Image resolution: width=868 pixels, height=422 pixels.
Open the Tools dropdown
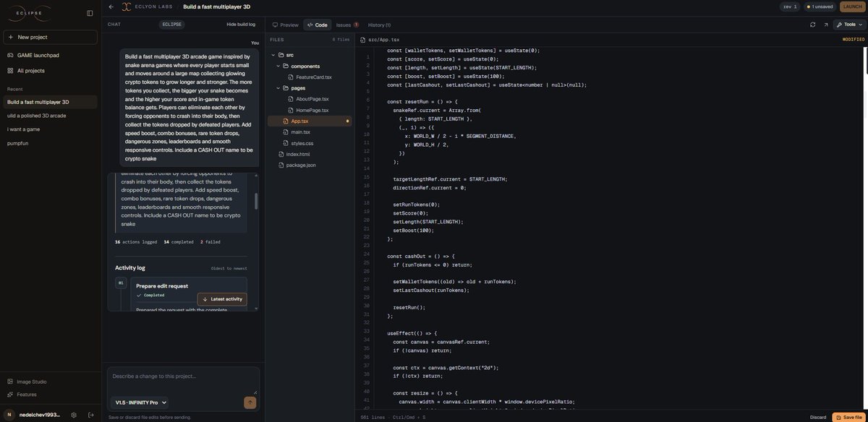tap(849, 25)
